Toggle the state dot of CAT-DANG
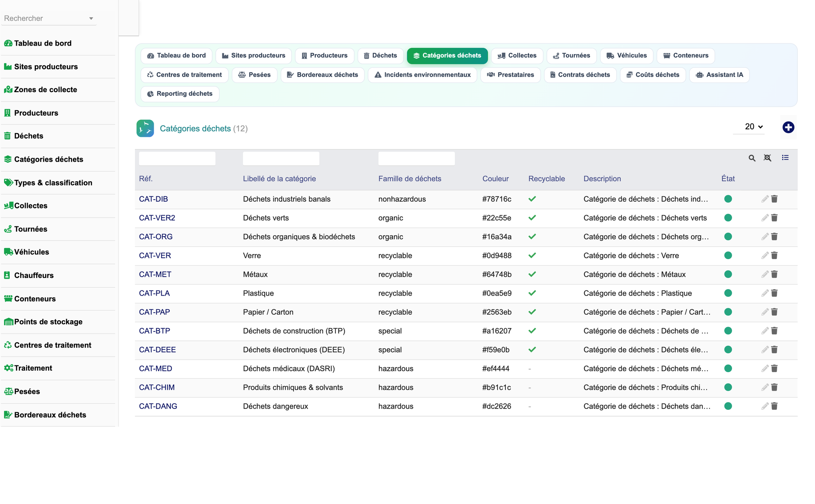815x504 pixels. coord(728,406)
